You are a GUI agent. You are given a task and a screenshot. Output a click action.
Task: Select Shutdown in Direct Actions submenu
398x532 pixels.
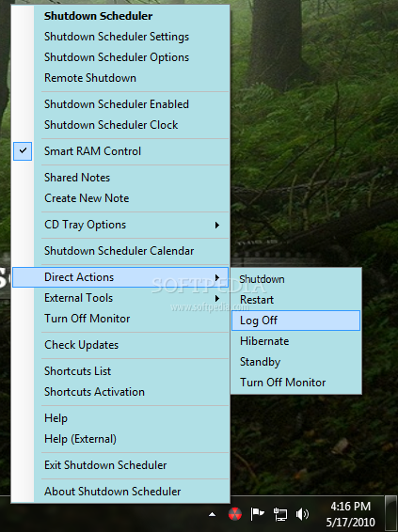tap(295, 279)
